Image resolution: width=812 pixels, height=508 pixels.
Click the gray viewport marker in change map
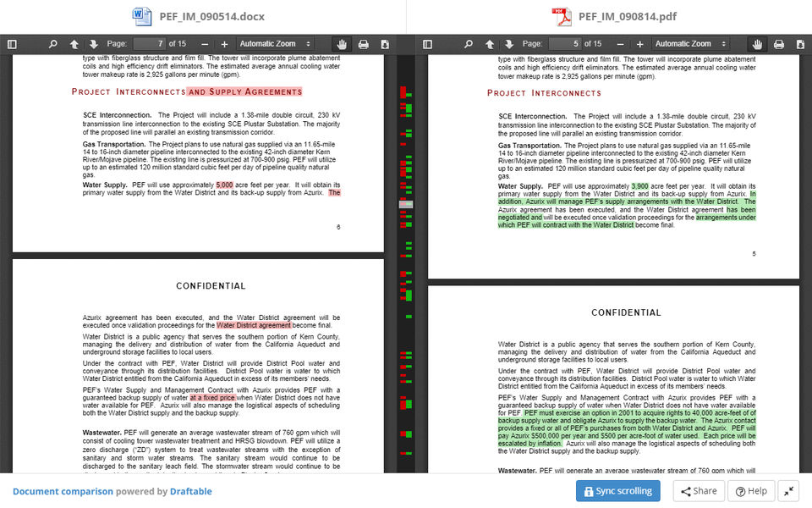(x=406, y=204)
